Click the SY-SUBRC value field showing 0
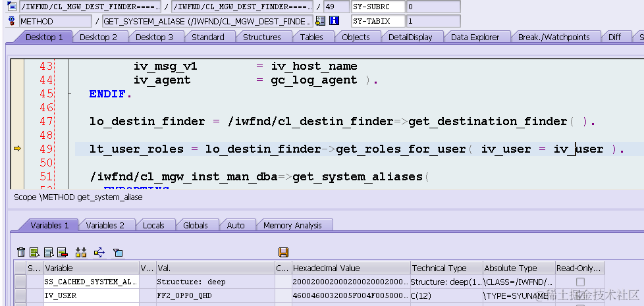 [x=433, y=7]
